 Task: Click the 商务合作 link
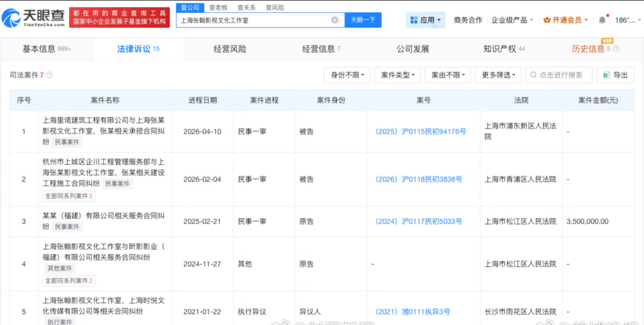468,20
